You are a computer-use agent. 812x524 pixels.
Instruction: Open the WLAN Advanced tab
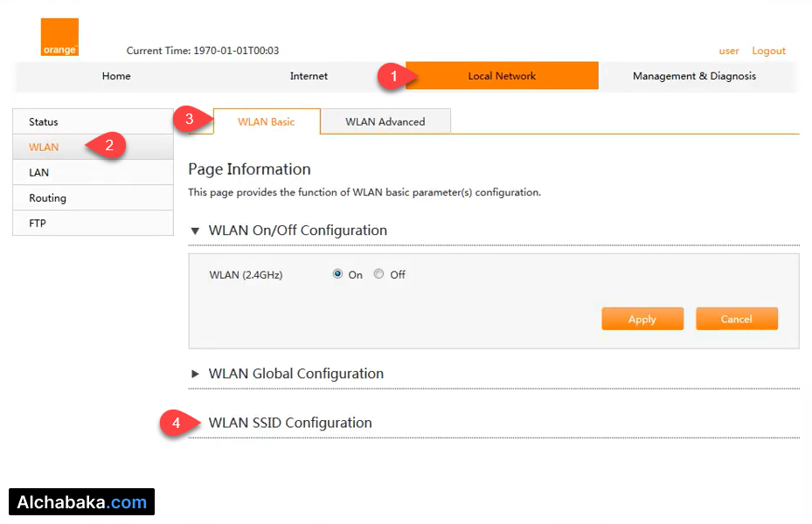coord(385,121)
